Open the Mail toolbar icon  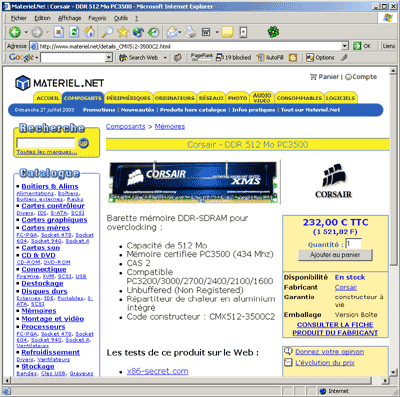[x=172, y=32]
